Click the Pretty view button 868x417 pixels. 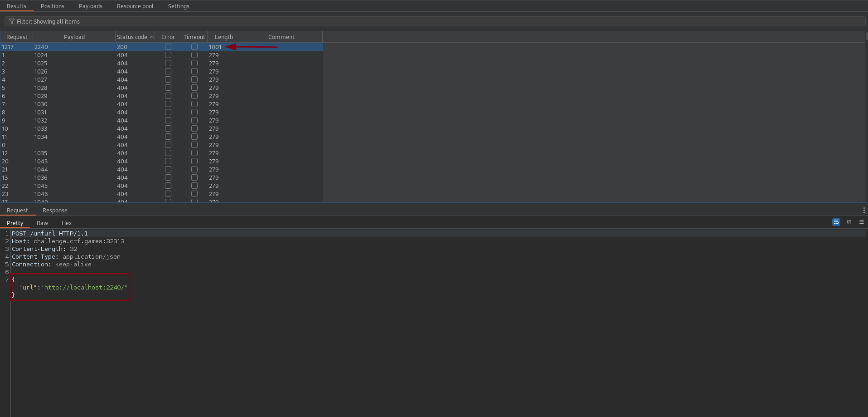click(x=15, y=223)
